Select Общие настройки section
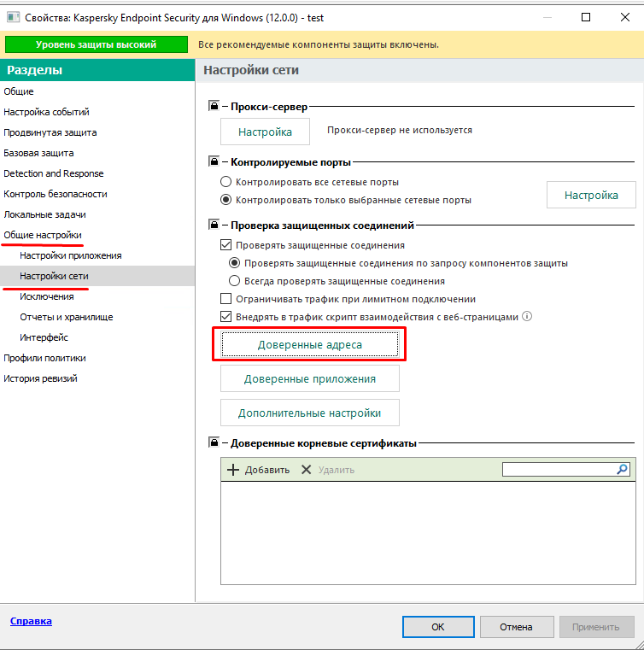The height and width of the screenshot is (650, 644). (43, 235)
